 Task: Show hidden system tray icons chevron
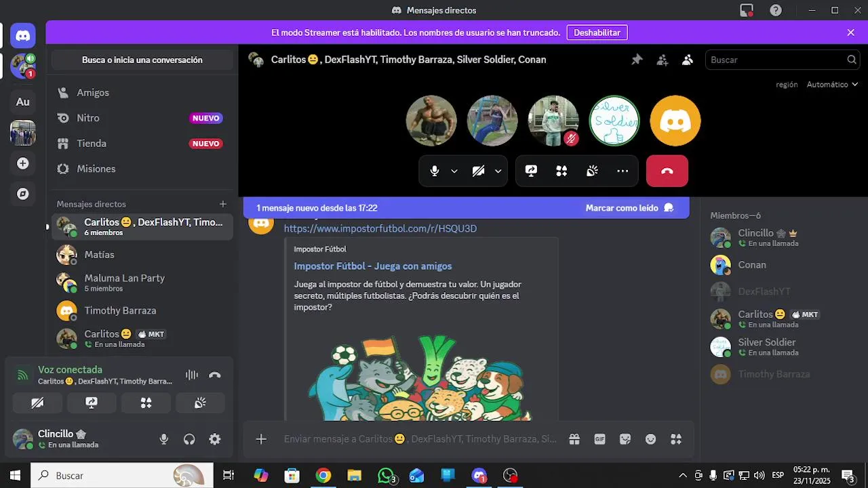683,476
